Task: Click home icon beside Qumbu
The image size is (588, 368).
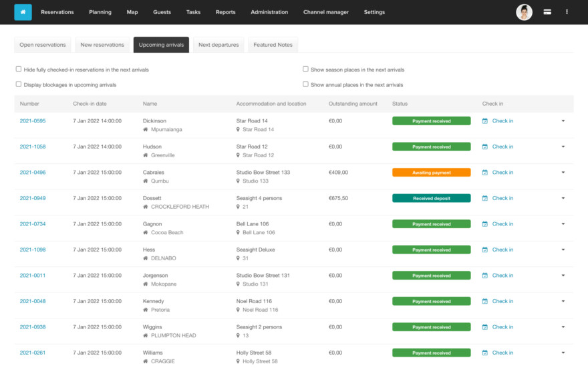Action: [x=146, y=181]
